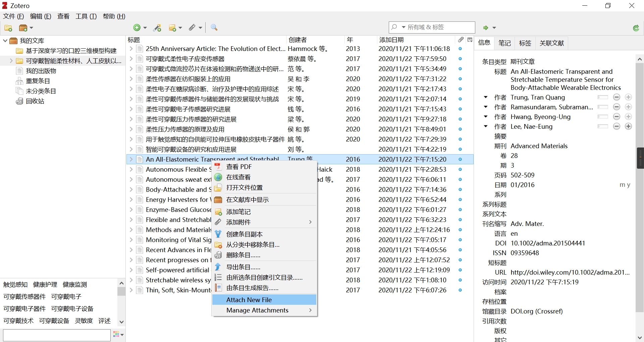Choose 由条目生成报告 from context menu
The width and height of the screenshot is (644, 342).
264,288
